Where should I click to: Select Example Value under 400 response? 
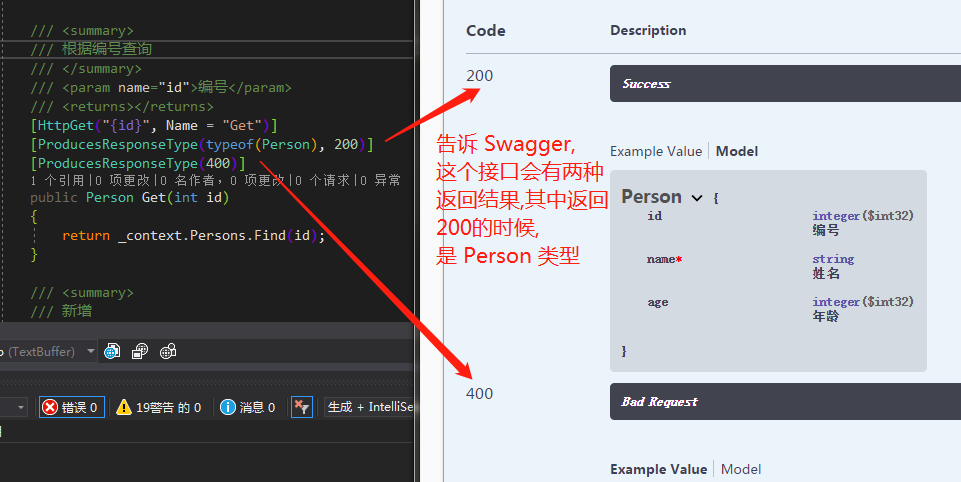click(658, 469)
